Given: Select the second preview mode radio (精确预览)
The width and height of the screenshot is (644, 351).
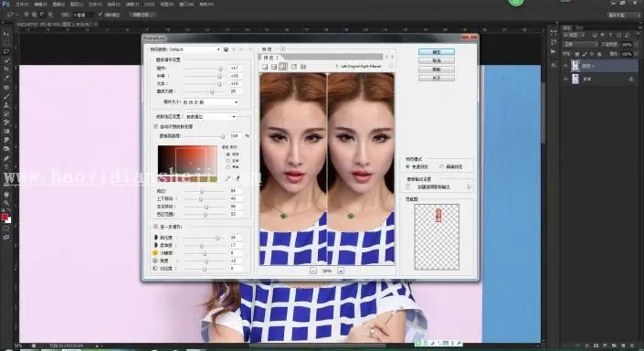Looking at the screenshot, I should pyautogui.click(x=441, y=166).
